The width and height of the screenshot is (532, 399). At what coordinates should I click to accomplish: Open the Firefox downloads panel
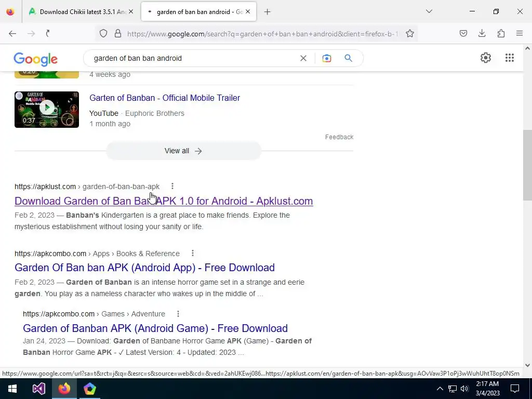coord(482,33)
